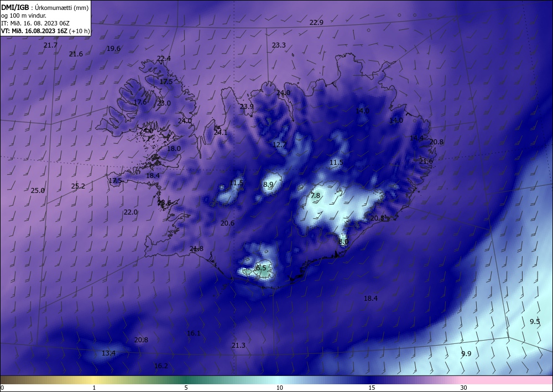Select the 16.1 value label
The image size is (553, 392).
click(x=194, y=333)
